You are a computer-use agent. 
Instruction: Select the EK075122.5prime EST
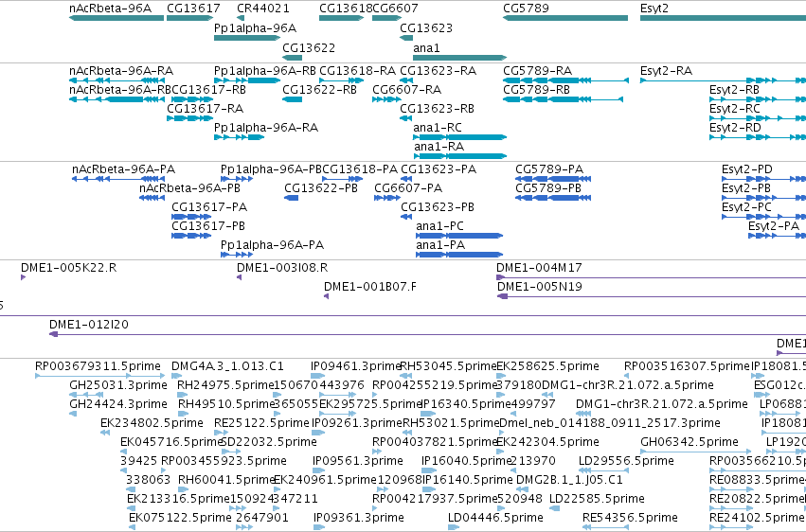tap(134, 528)
